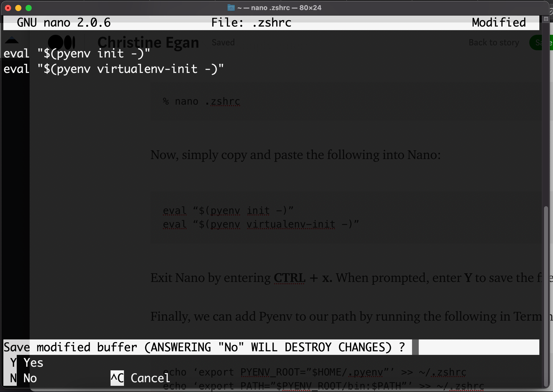Click the highlighted ^C shortcut key
This screenshot has width=553, height=392.
pyautogui.click(x=117, y=378)
